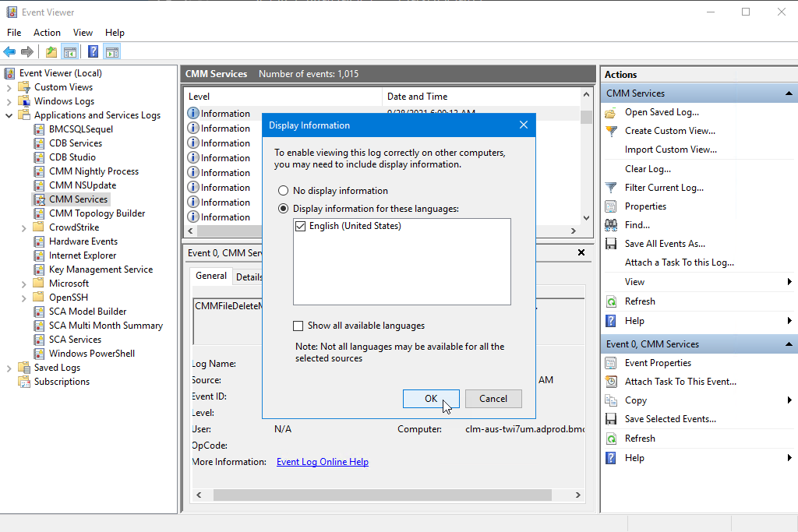
Task: Expand the CrowdStrike folder node
Action: tap(23, 227)
